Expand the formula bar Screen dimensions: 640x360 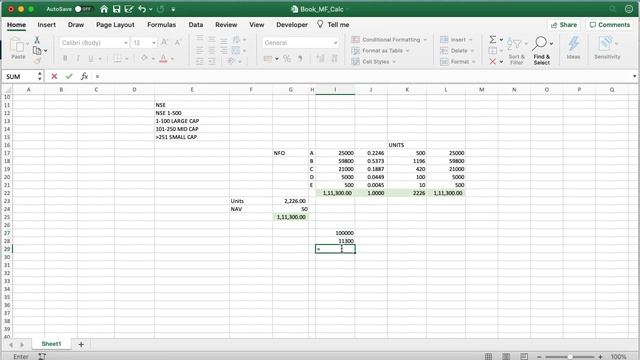tap(634, 76)
